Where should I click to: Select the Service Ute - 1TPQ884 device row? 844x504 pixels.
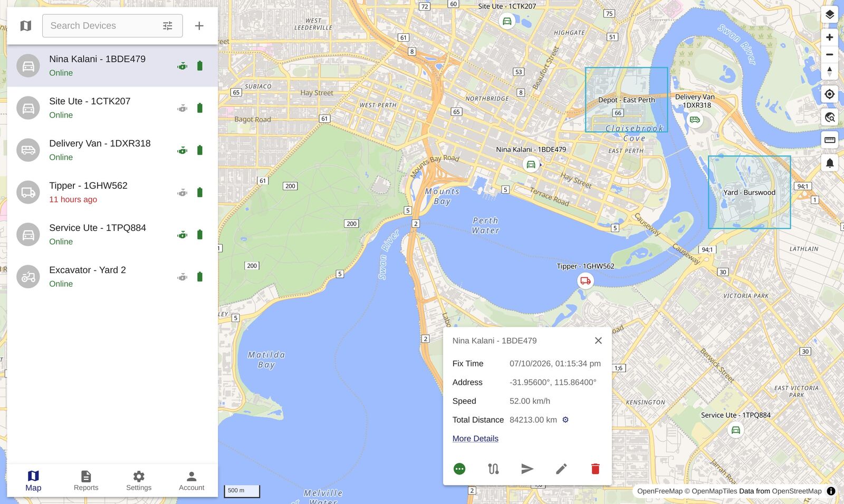click(x=112, y=235)
